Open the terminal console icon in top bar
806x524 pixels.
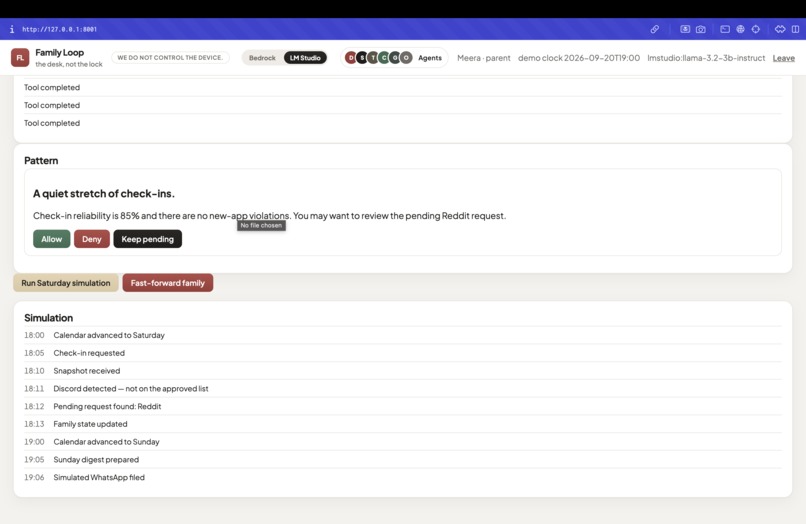tap(725, 29)
